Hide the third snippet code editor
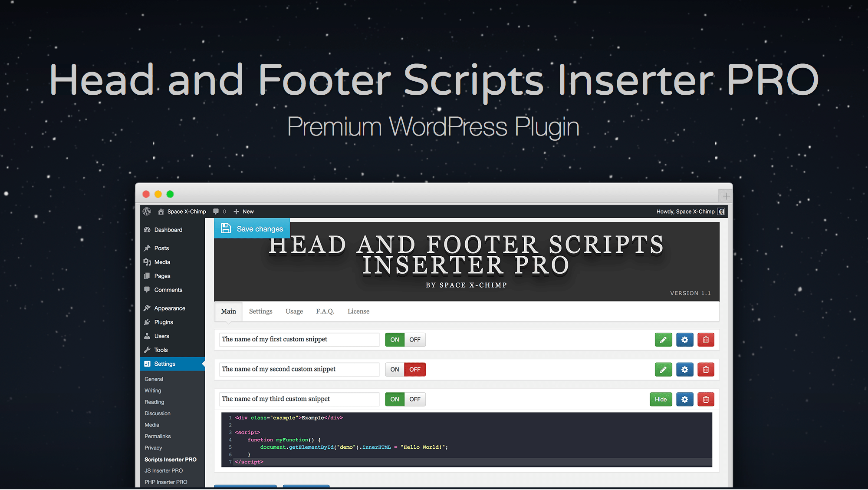The height and width of the screenshot is (490, 868). click(x=661, y=399)
